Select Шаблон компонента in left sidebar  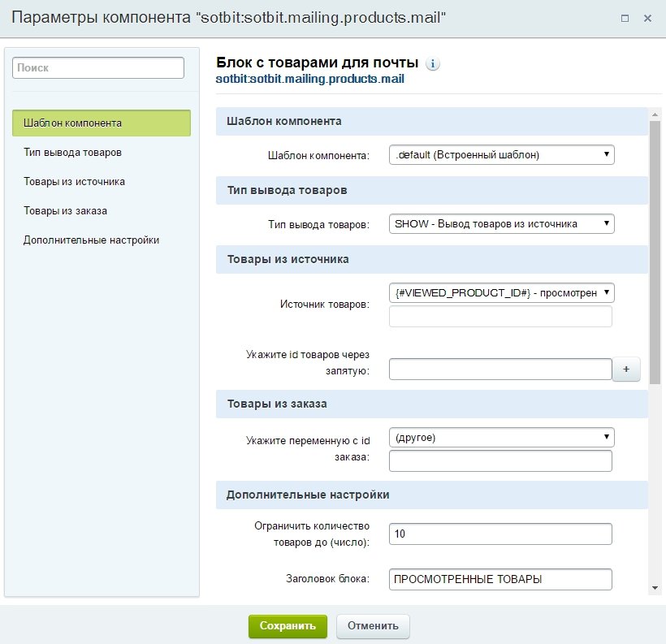tap(102, 123)
